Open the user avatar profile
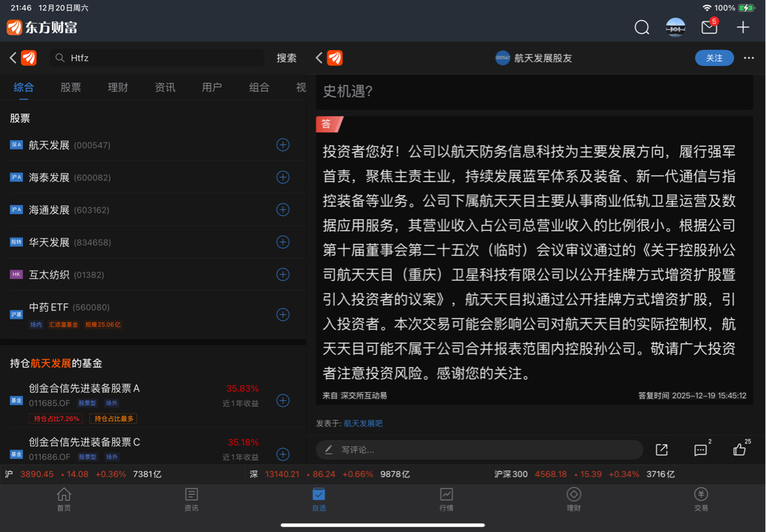This screenshot has width=766, height=532. (x=675, y=27)
